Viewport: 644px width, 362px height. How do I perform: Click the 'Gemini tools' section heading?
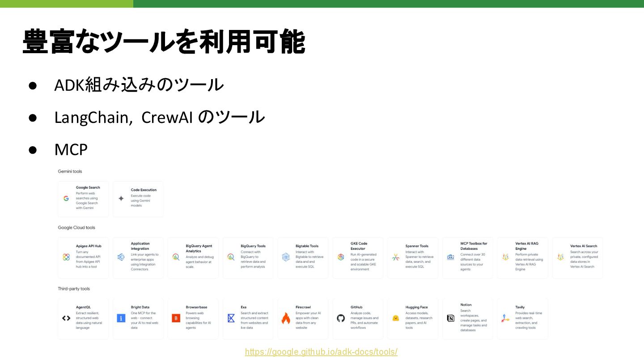(x=70, y=171)
